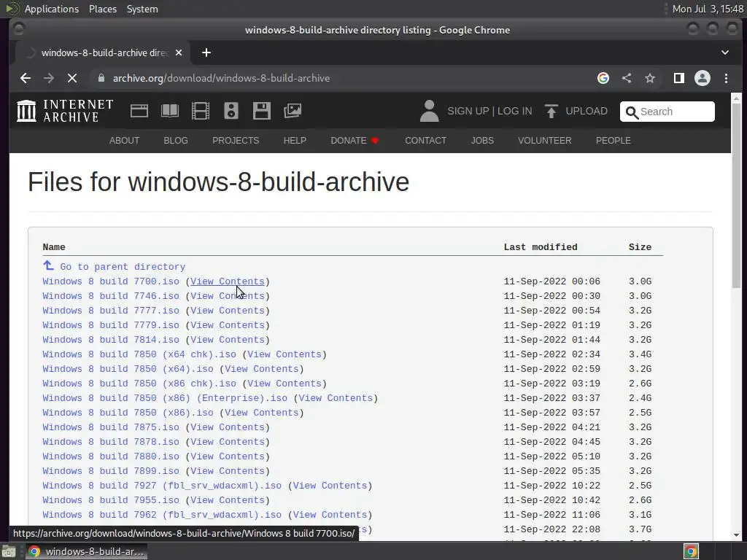Download Windows 8 build 7746.iso

111,296
